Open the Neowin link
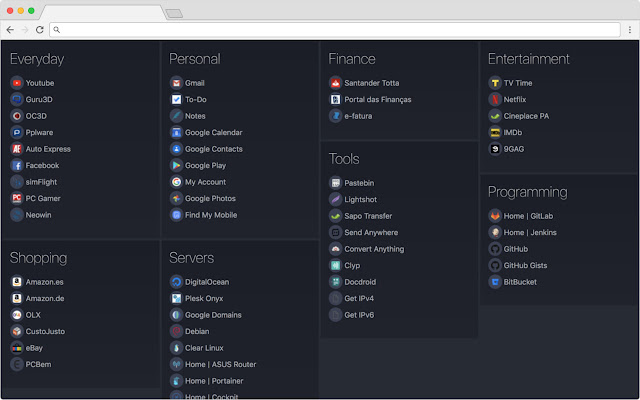Image resolution: width=640 pixels, height=400 pixels. (x=38, y=215)
